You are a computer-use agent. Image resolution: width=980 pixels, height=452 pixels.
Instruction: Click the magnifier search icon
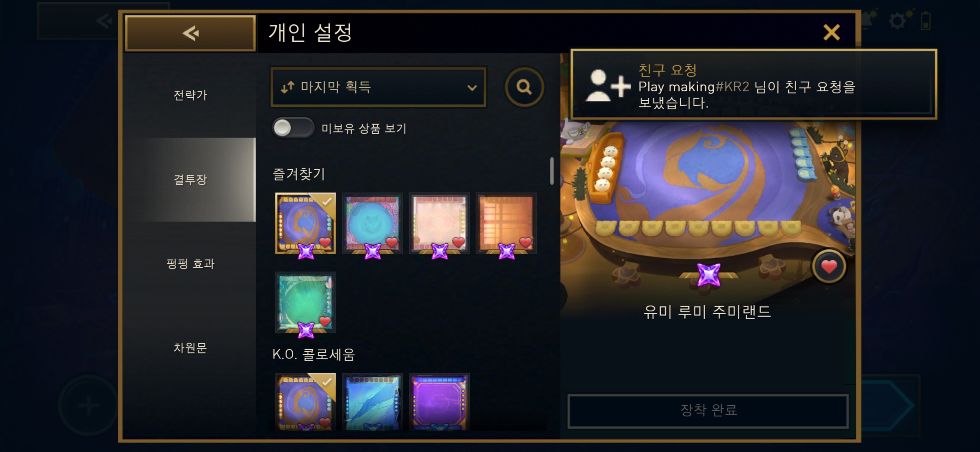(524, 87)
